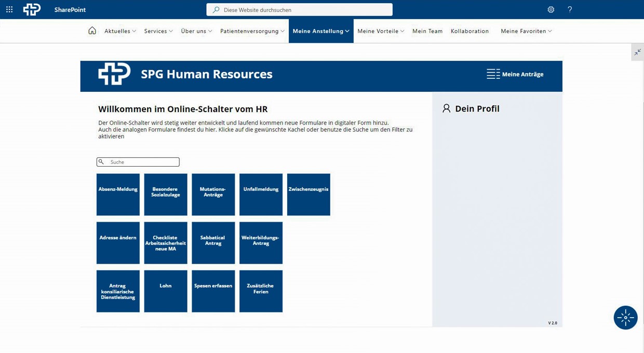Image resolution: width=644 pixels, height=353 pixels.
Task: Expand the Aktuelles dropdown menu
Action: point(120,31)
